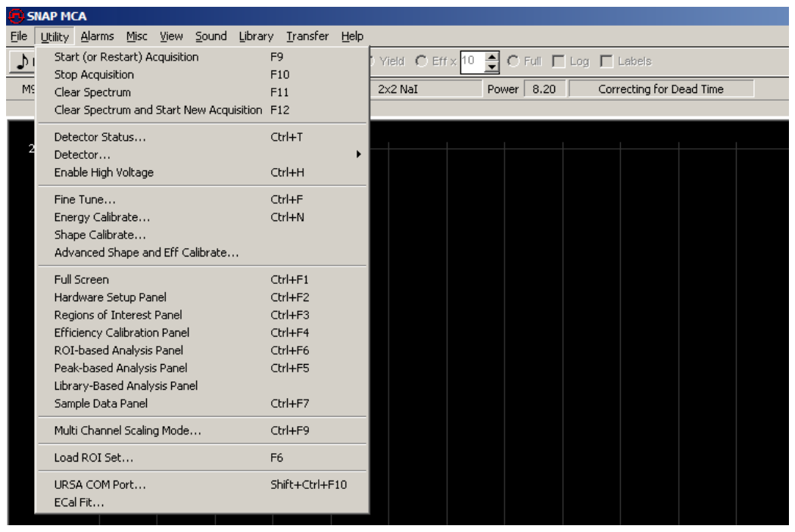Choose Clear Spectrum and Start New Acquisition
The width and height of the screenshot is (795, 532).
pos(202,110)
